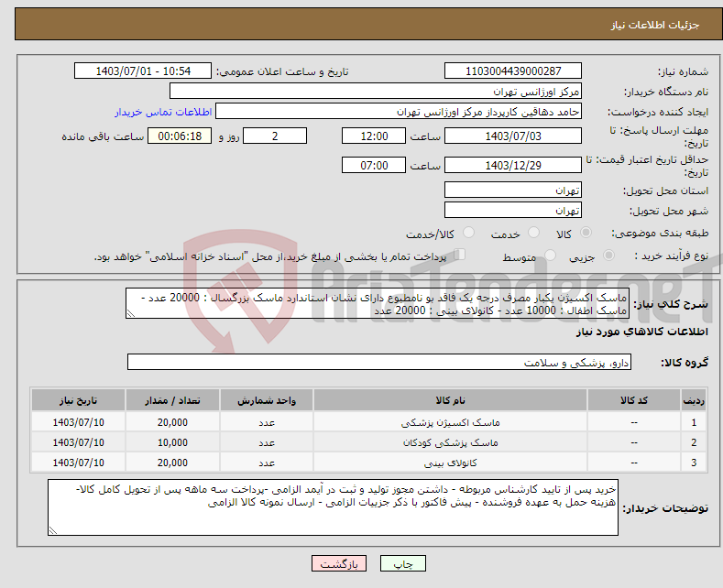Click row number 3 cell
The image size is (723, 588).
pyautogui.click(x=694, y=463)
